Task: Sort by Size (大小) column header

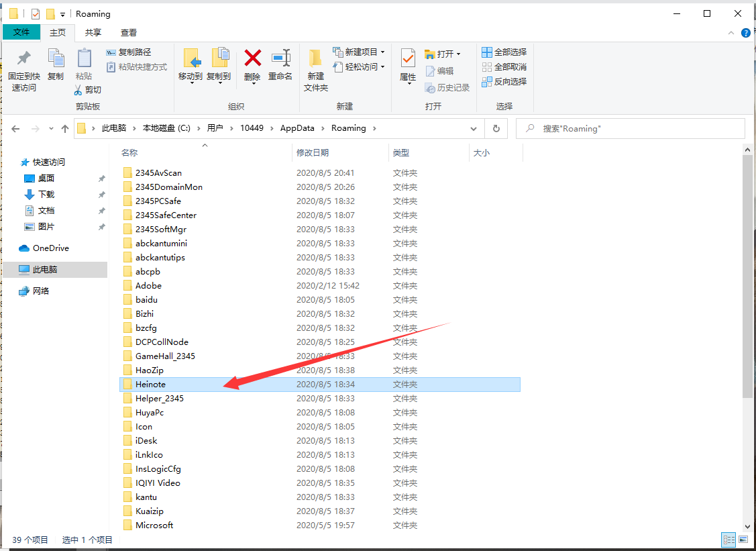Action: [x=481, y=153]
